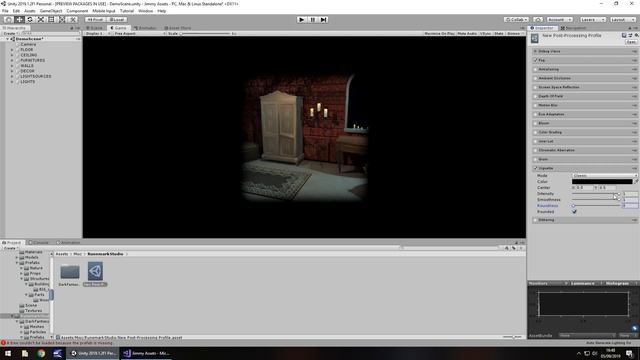Open the DarkFantasy folder thumbnail
Image resolution: width=640 pixels, height=360 pixels.
(x=70, y=271)
